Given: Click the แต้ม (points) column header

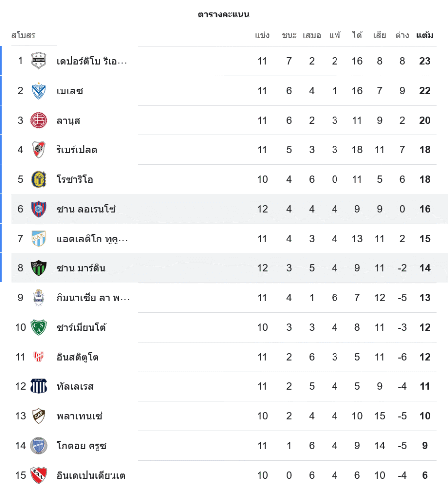Looking at the screenshot, I should pyautogui.click(x=424, y=36).
